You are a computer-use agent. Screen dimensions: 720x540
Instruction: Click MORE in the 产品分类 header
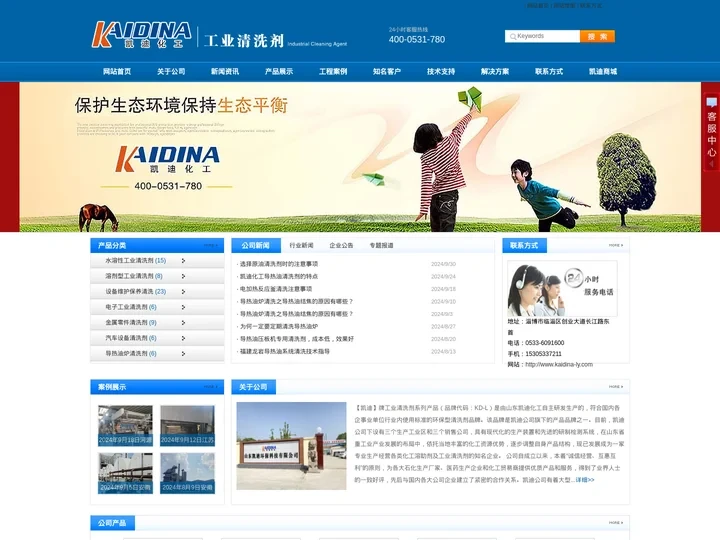(x=211, y=246)
